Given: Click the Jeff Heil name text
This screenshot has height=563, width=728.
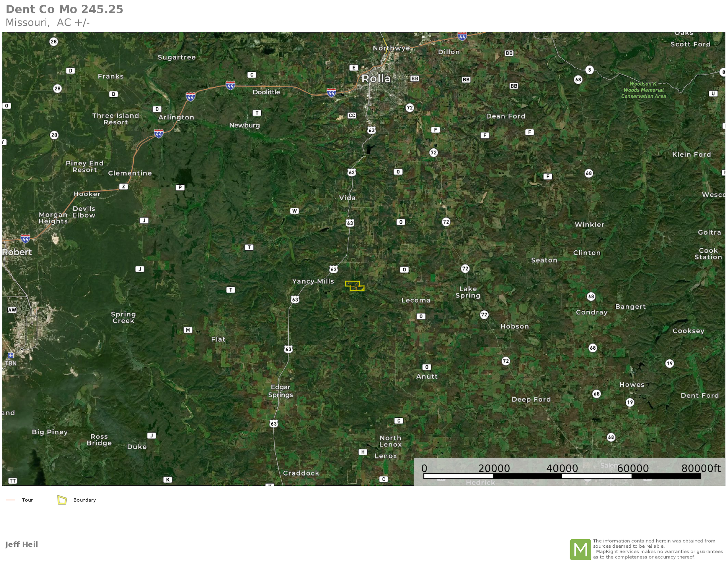Looking at the screenshot, I should coord(22,544).
